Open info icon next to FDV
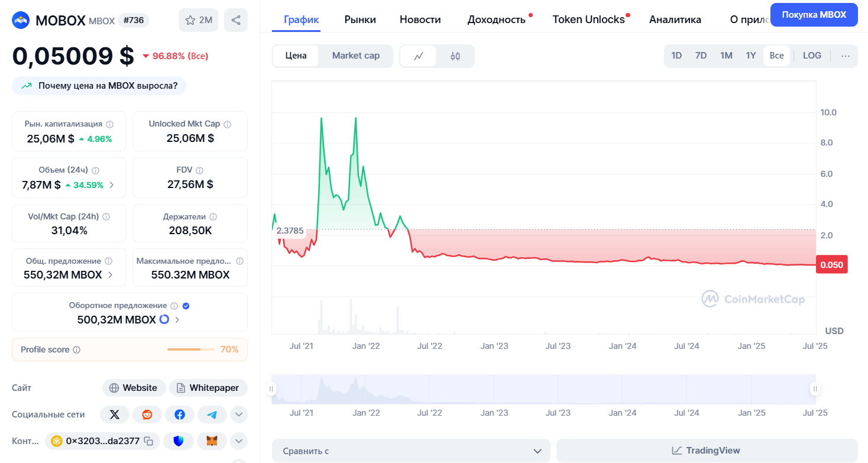This screenshot has height=463, width=868. [x=200, y=170]
